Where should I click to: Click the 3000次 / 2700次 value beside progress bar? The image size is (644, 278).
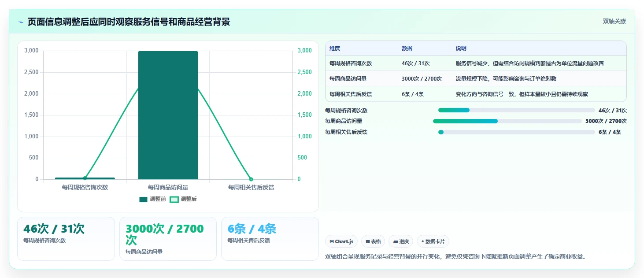(606, 121)
